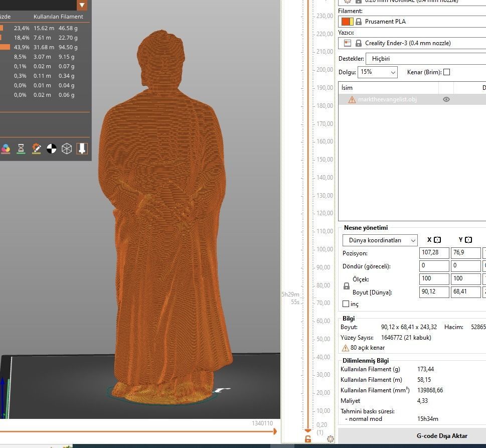Click the X axis mirror icon

437,240
